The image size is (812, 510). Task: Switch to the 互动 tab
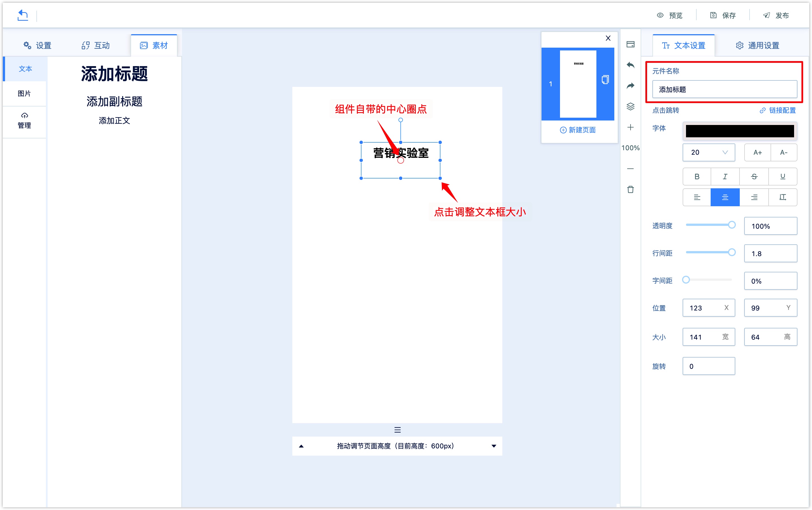coord(96,45)
